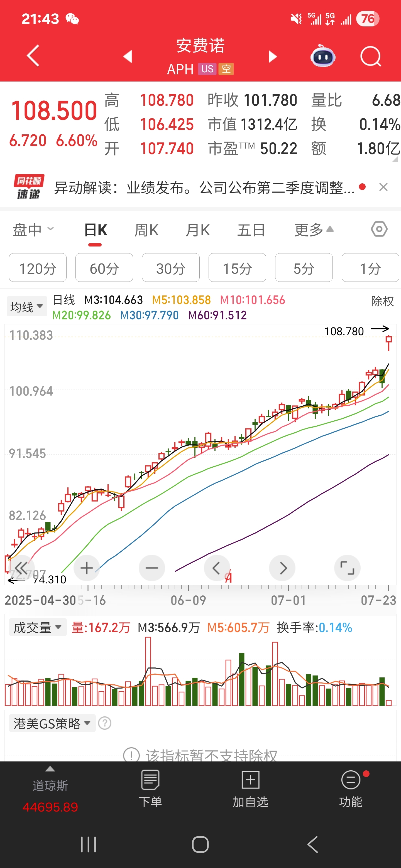This screenshot has height=868, width=401.
Task: Tap M5:103.858 moving average label
Action: tap(182, 300)
